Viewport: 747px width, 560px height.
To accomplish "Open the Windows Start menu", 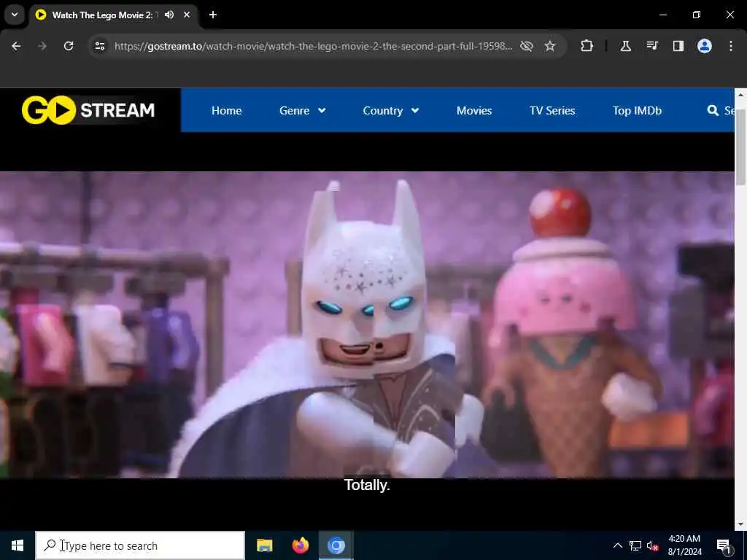I will (18, 545).
